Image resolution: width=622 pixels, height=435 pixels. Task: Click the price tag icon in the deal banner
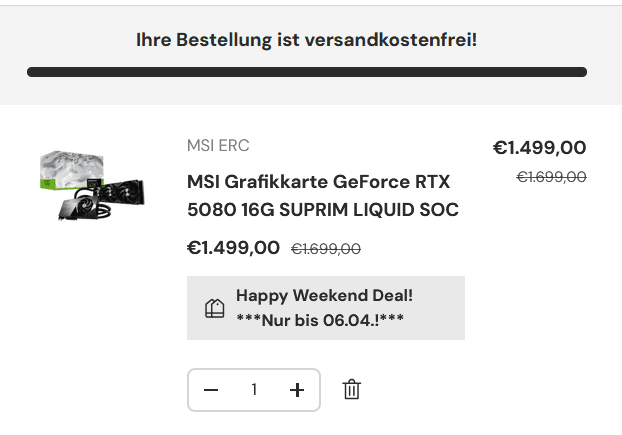tap(215, 308)
